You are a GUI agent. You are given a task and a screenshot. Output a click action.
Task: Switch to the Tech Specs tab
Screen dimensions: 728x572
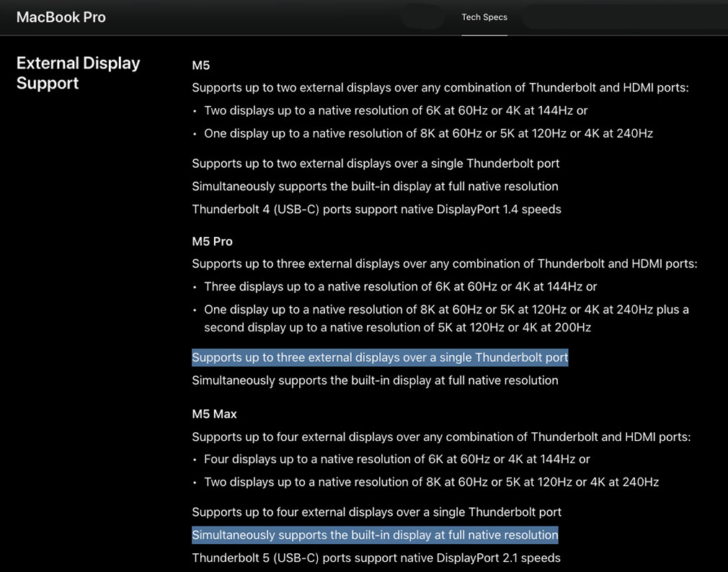[x=484, y=17]
